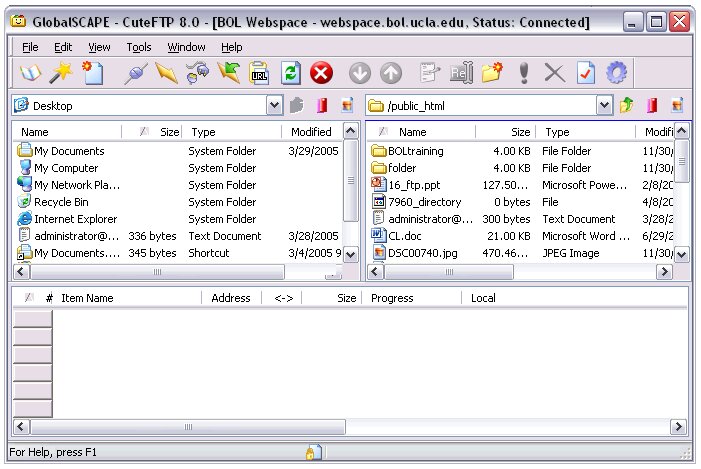Open the Connect to URL clipboard icon

(259, 73)
